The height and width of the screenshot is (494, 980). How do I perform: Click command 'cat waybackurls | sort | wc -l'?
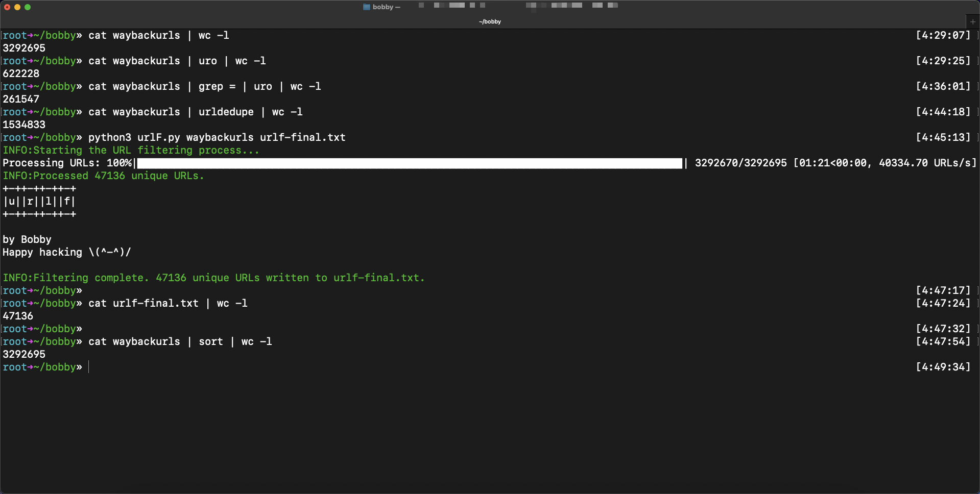(x=180, y=341)
